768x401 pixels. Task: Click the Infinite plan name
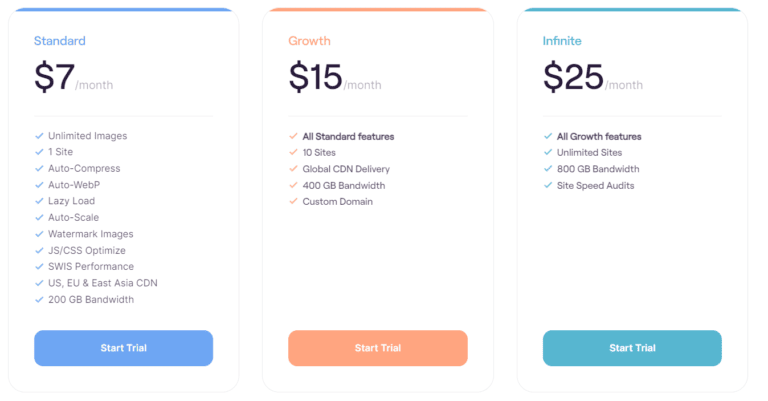click(562, 41)
